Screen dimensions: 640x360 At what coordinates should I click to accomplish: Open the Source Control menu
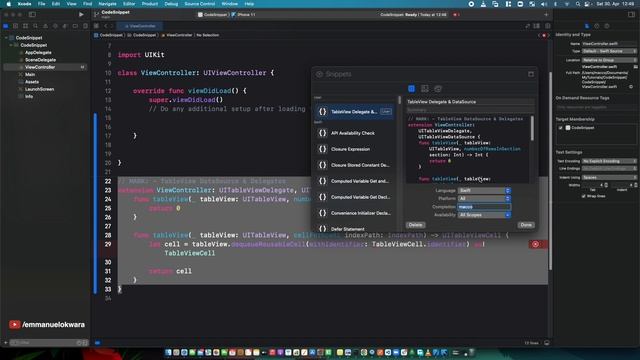coord(200,4)
